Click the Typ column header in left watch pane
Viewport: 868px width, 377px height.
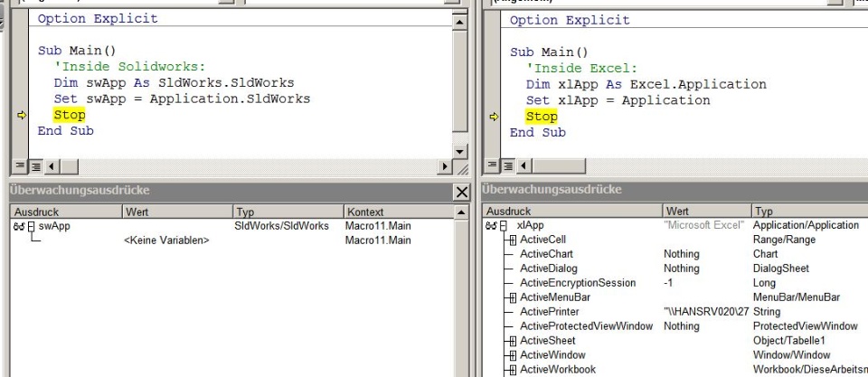click(288, 212)
